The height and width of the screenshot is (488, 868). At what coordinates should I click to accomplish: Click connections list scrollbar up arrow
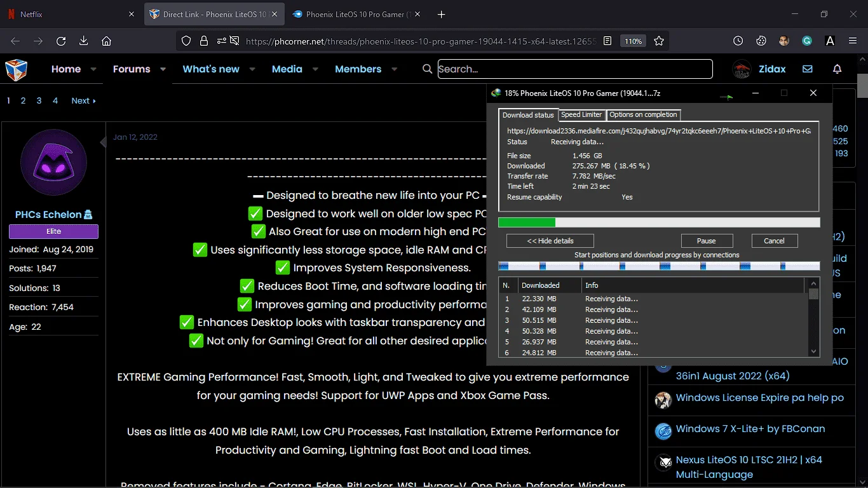(813, 284)
